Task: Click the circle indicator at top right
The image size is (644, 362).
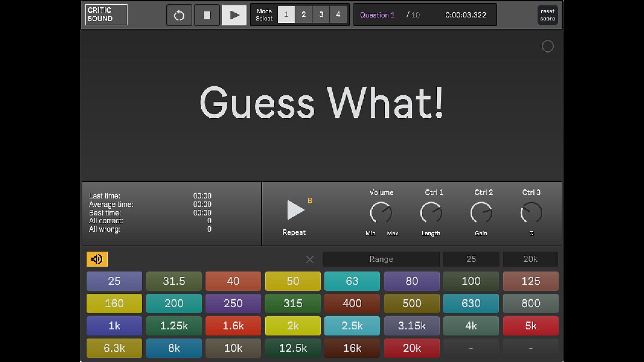Action: 547,46
